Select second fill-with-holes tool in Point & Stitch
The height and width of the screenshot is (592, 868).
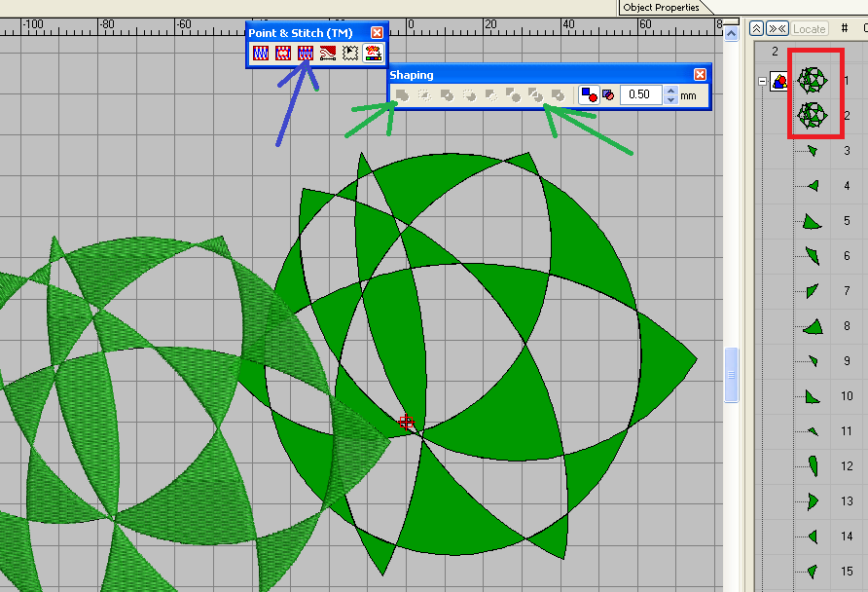coord(283,54)
